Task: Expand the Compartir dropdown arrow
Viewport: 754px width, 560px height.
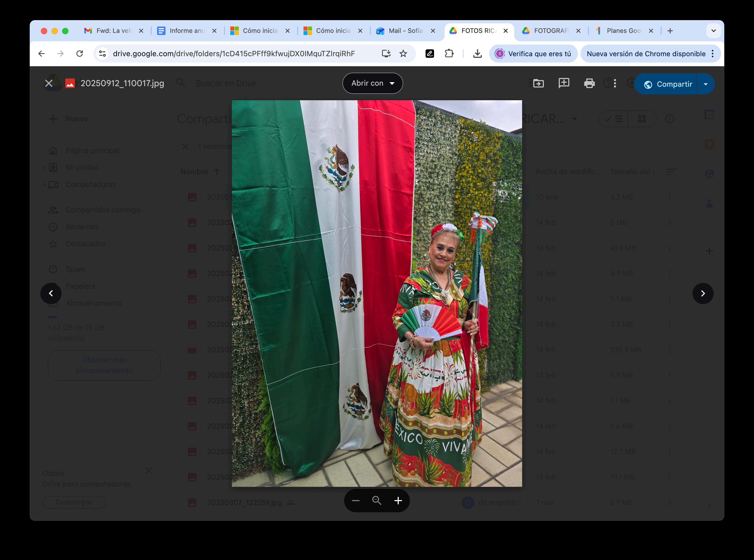Action: [x=706, y=84]
